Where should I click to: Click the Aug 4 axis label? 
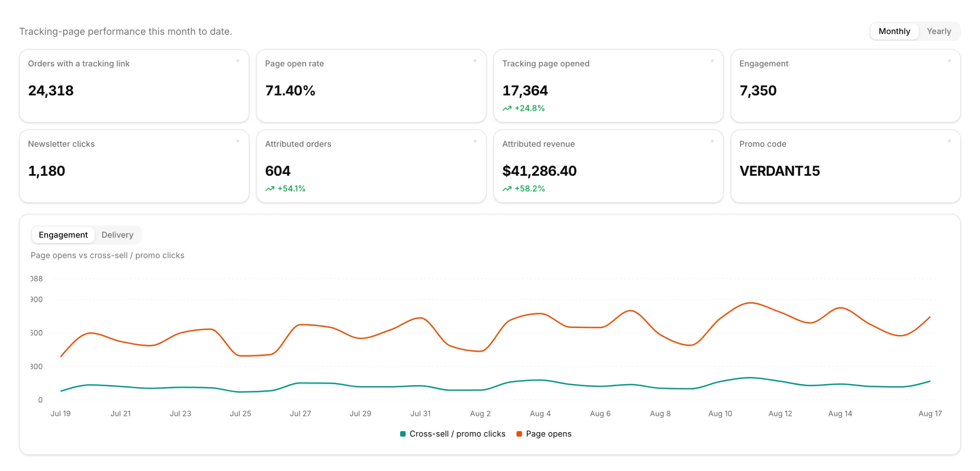(540, 414)
